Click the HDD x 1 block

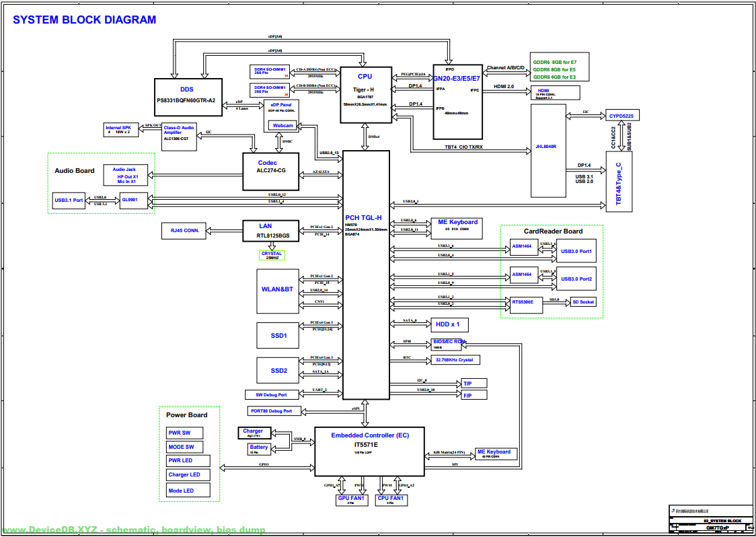pos(449,325)
